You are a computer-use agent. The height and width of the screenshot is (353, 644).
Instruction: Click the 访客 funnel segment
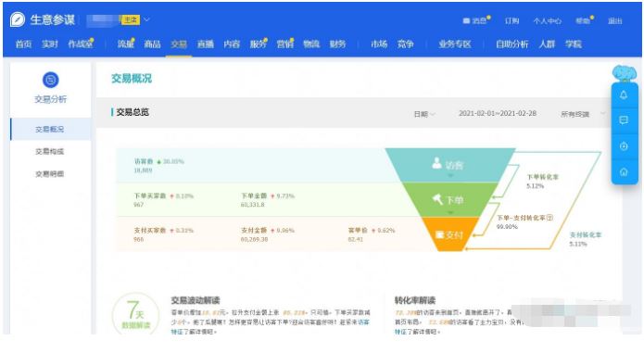tap(449, 165)
